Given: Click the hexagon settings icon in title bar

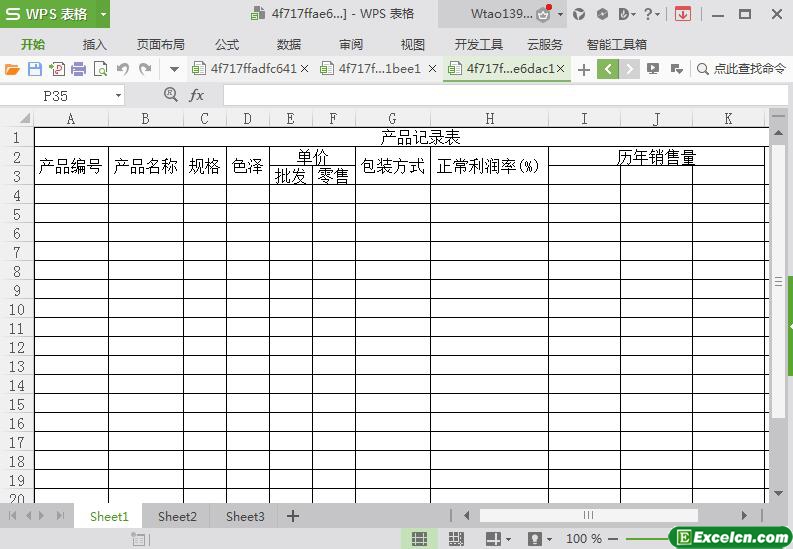Looking at the screenshot, I should click(602, 14).
